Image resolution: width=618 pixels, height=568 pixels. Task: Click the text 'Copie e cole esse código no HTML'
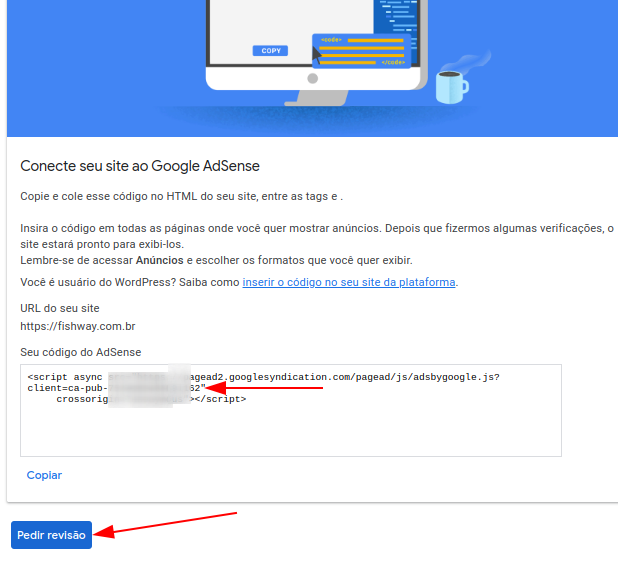tap(109, 196)
